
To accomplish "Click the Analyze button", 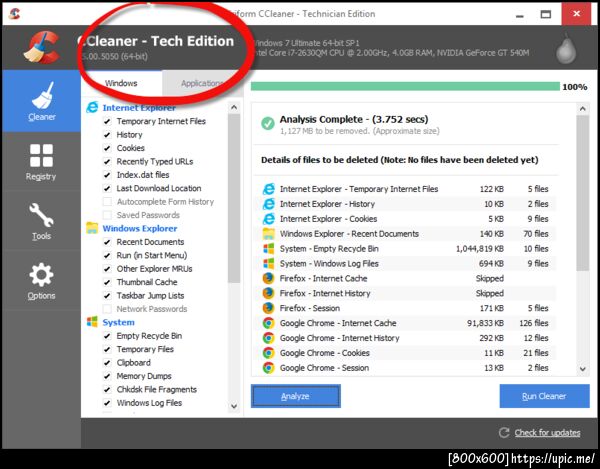I will [295, 396].
